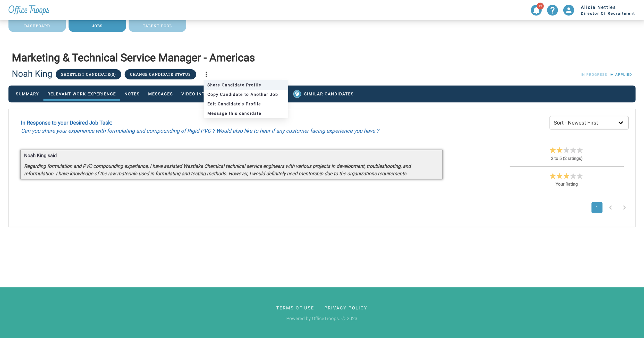Click Shortlist Candidate(s) button
This screenshot has height=338, width=644.
tap(88, 75)
